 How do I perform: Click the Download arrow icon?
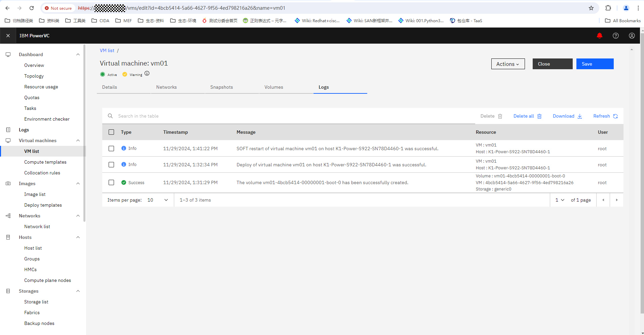point(580,116)
